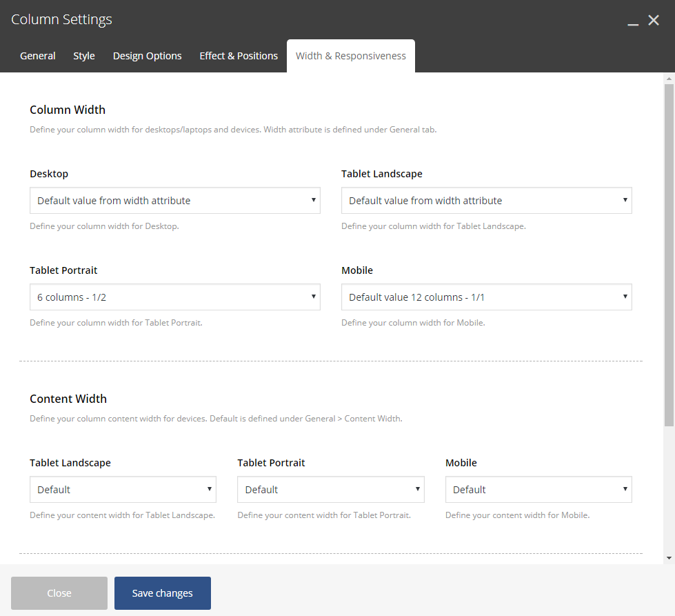Open Tablet Portrait content width dropdown
The height and width of the screenshot is (616, 675).
331,489
